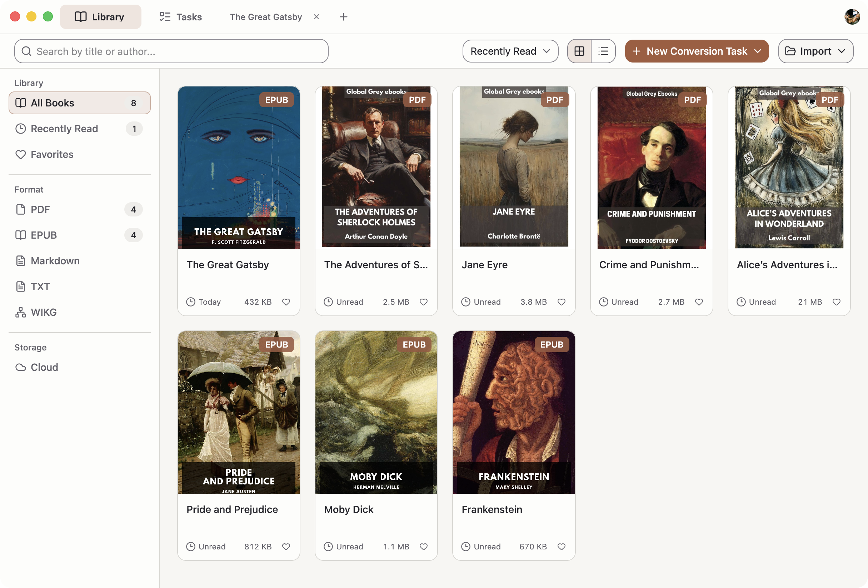
Task: Toggle favorite heart on Crime and Punishment
Action: [699, 302]
